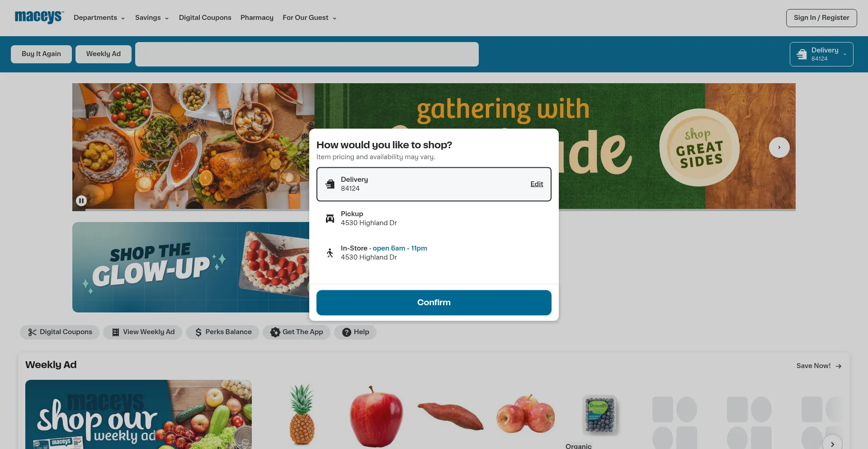868x449 pixels.
Task: Go to Digital Coupons in top navigation
Action: (x=205, y=18)
